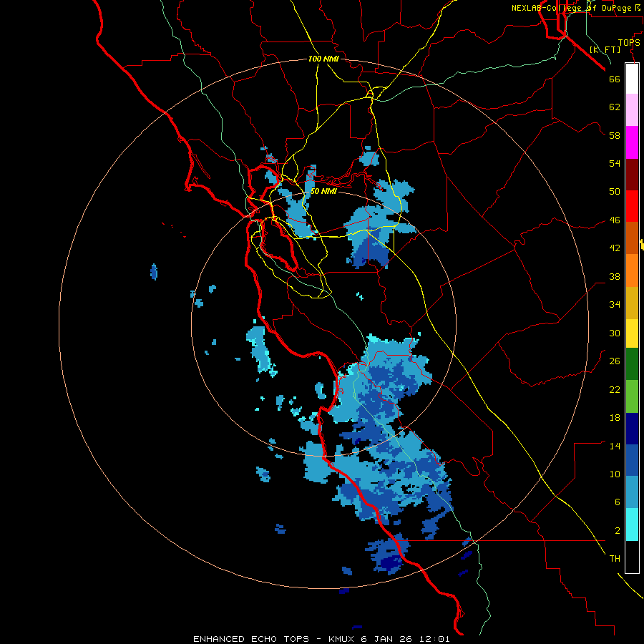Click the dark green legend swatch
This screenshot has height=644, width=644.
coord(632,364)
